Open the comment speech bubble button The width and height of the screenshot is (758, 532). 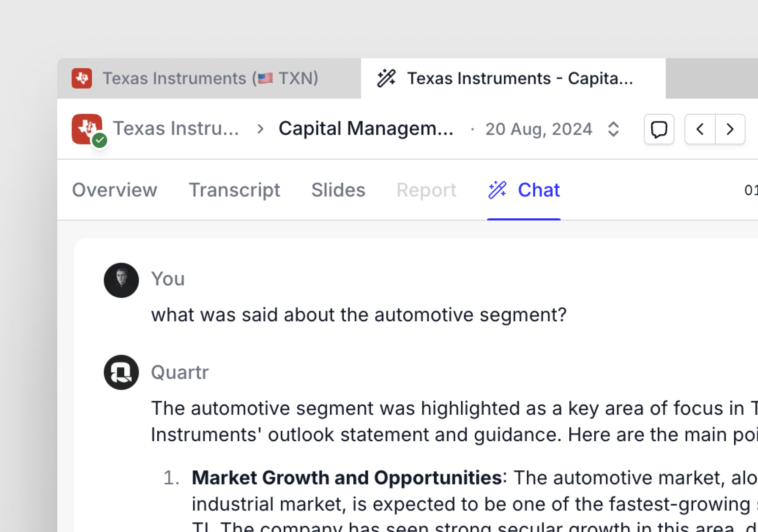(659, 129)
